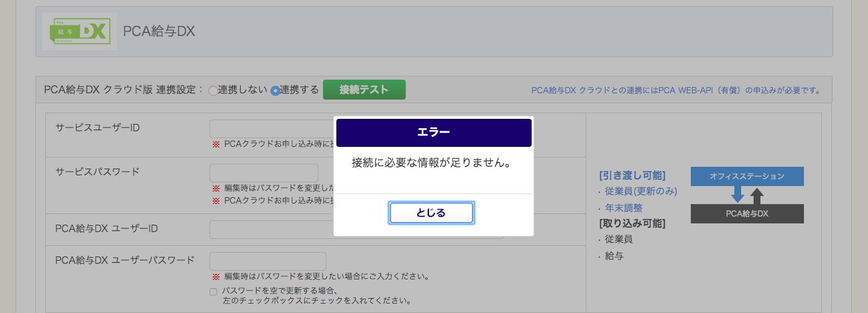Click the PCA WEB-API申込み notice text
Image resolution: width=868 pixels, height=313 pixels.
(x=676, y=90)
